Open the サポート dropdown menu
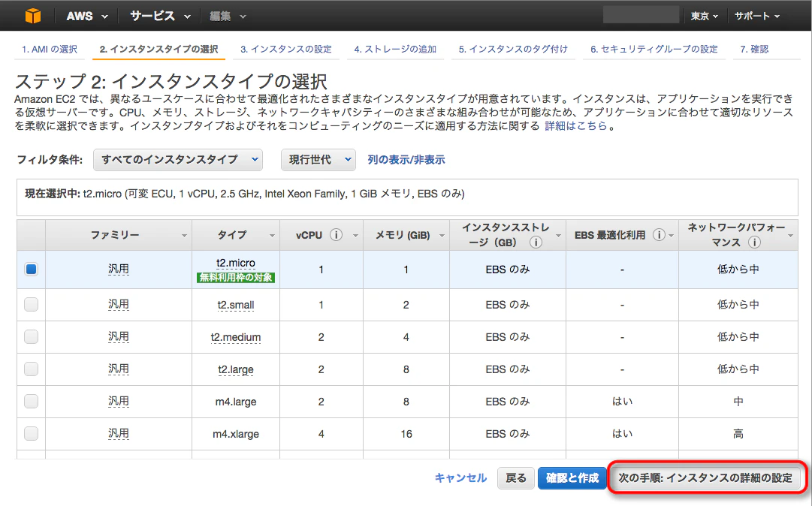Viewport: 812px width, 506px height. click(757, 16)
